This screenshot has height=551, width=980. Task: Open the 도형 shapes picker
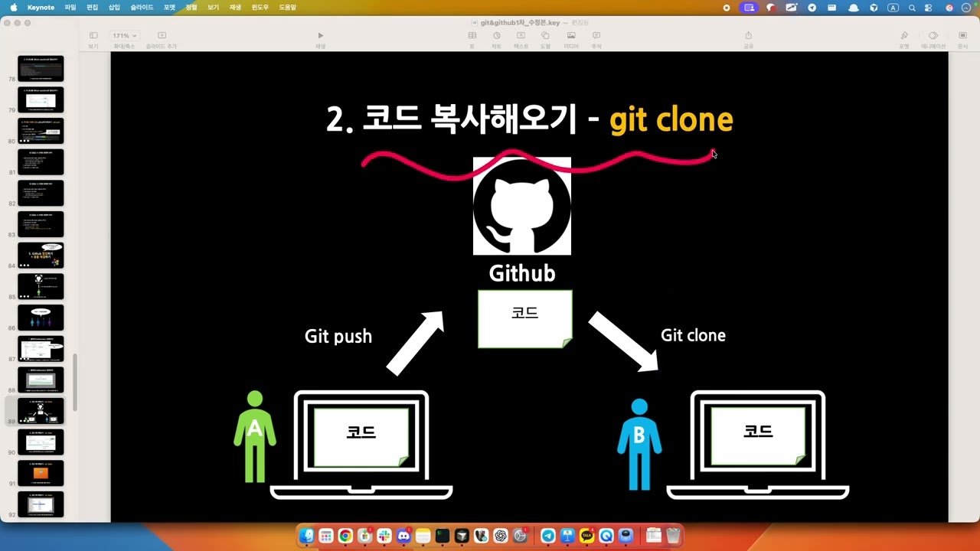point(545,36)
